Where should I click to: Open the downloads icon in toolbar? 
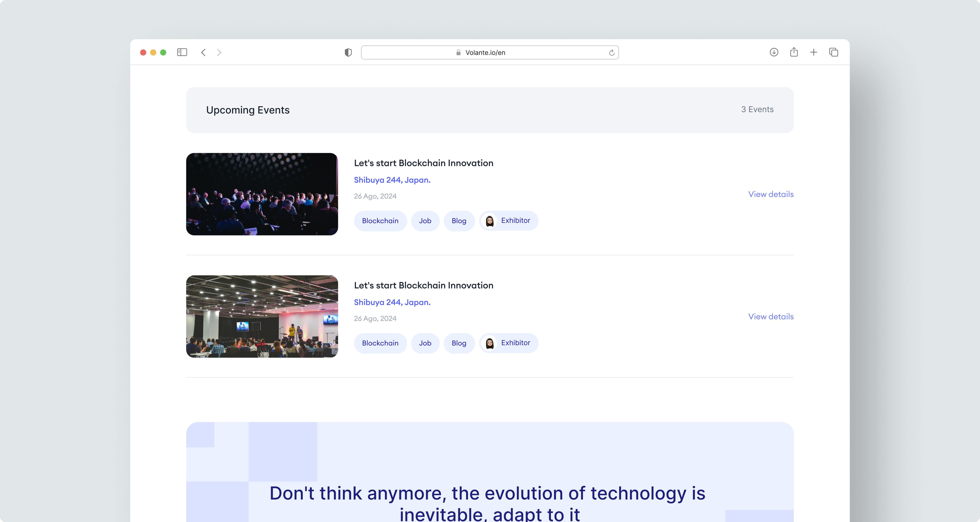tap(774, 53)
